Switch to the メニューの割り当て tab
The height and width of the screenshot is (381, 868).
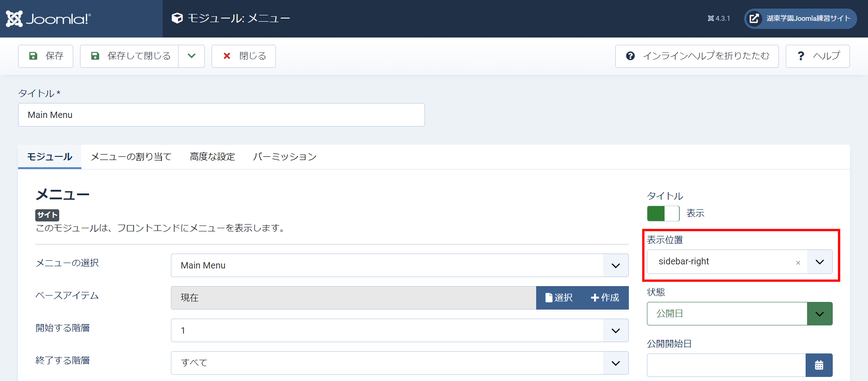[131, 157]
